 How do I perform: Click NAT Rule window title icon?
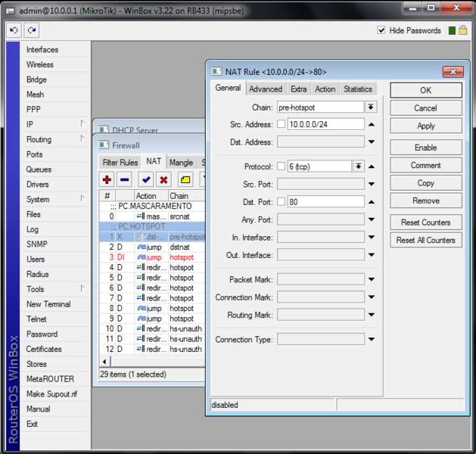tap(216, 72)
